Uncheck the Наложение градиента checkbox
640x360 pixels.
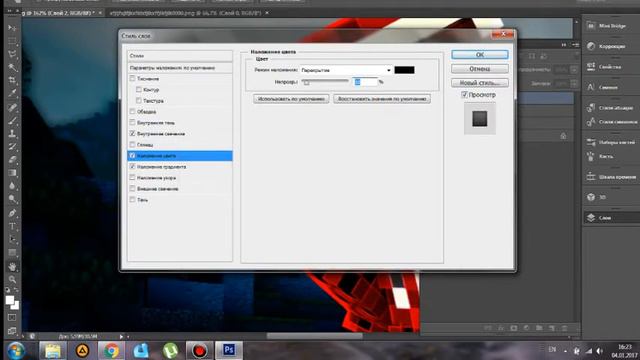coord(132,167)
